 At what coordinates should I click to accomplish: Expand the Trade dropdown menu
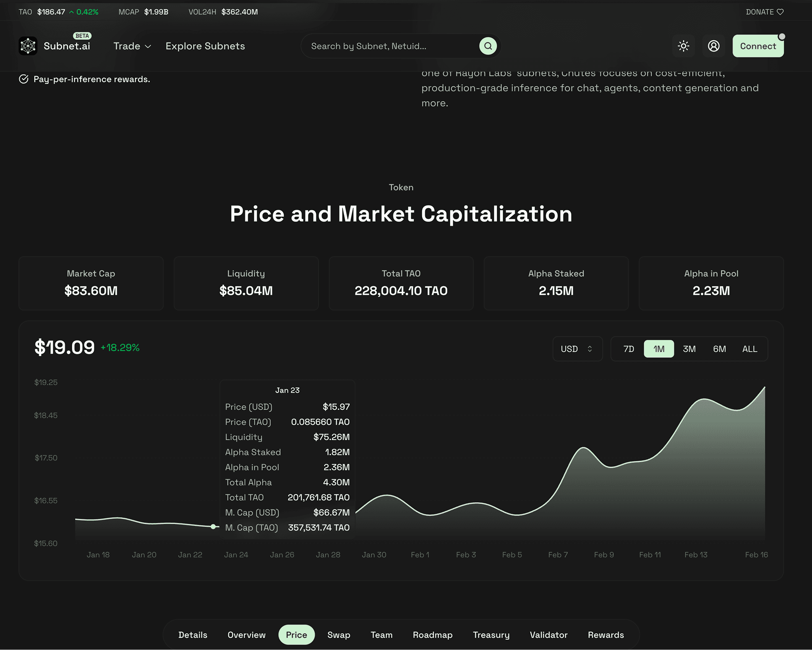(132, 46)
